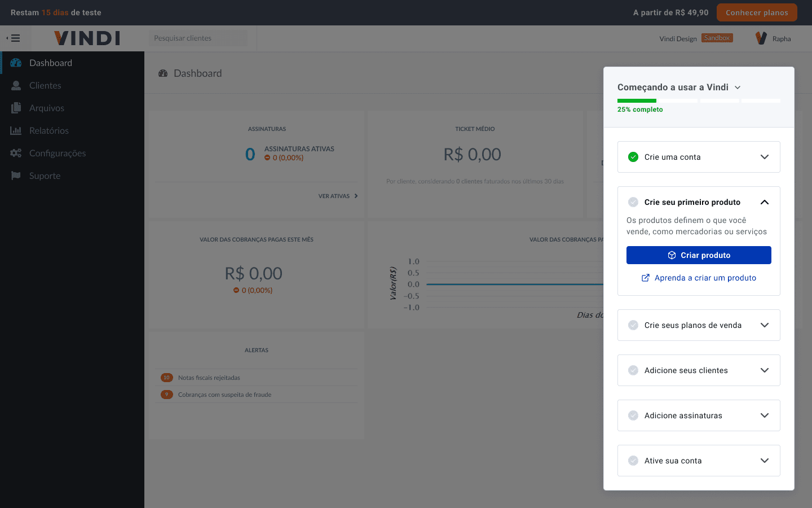Open the Relatórios chart icon in the sidebar

click(x=16, y=130)
